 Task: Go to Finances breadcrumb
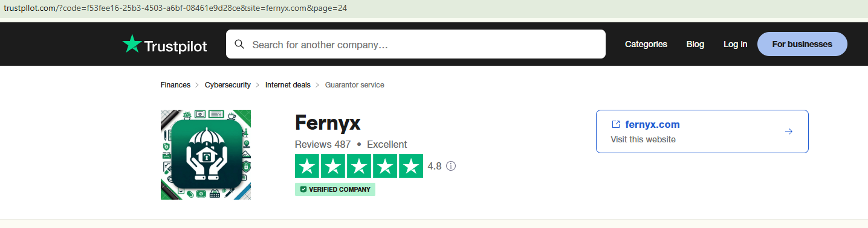[x=175, y=85]
